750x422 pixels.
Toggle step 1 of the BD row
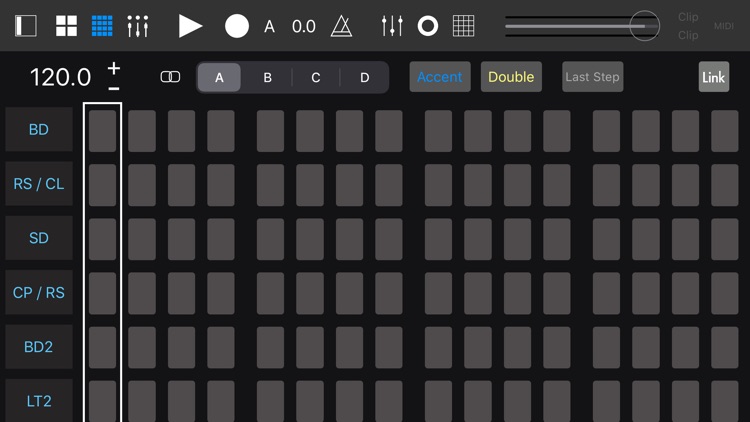[x=102, y=131]
